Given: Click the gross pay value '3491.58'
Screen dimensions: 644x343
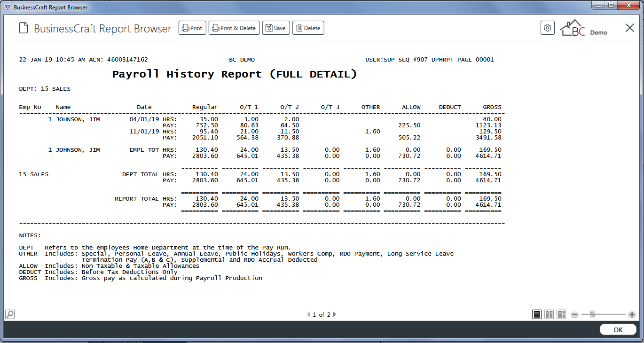Looking at the screenshot, I should pyautogui.click(x=488, y=138).
